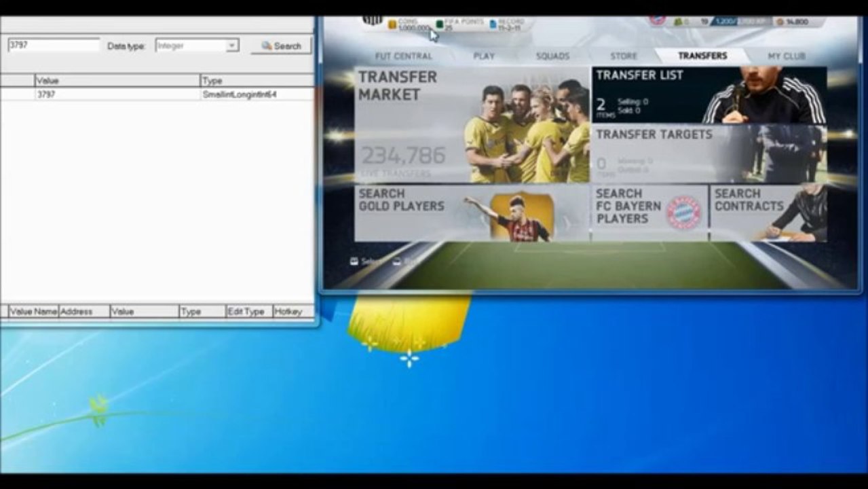Click the blue Record icon
This screenshot has width=868, height=489.
pos(493,24)
